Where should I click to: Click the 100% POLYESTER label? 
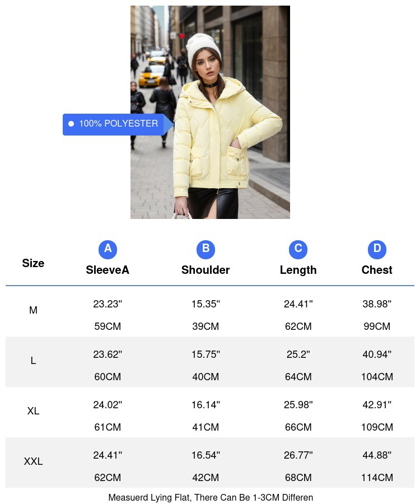119,124
